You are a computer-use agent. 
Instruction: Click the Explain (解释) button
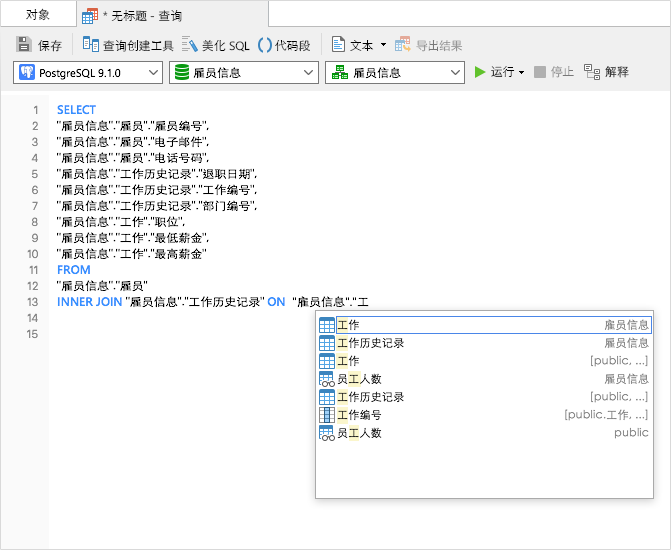pyautogui.click(x=606, y=72)
